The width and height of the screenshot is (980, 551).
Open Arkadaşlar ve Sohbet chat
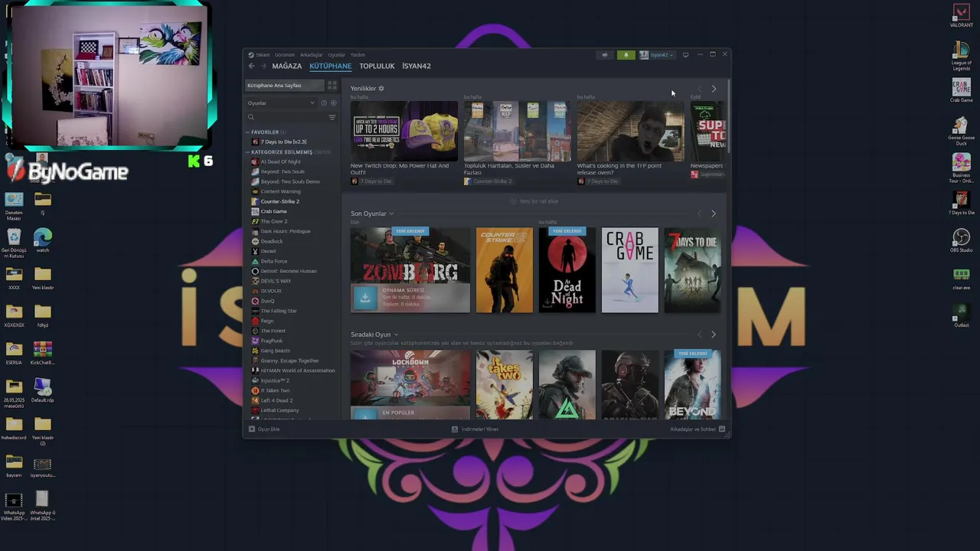[x=697, y=429]
